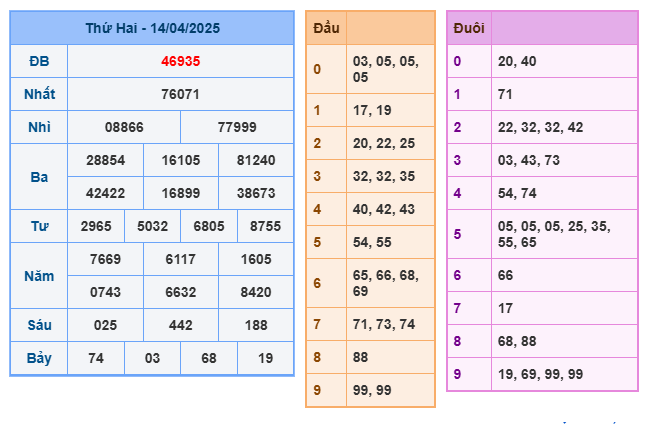Select Đuôi row values 19, 69, 99, 99

pyautogui.click(x=540, y=374)
